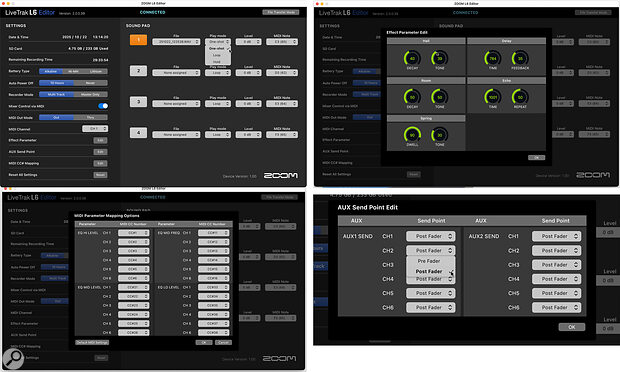This screenshot has width=620, height=372.
Task: Click Cancel in MIDI Parameter Mapping Options
Action: 223,342
